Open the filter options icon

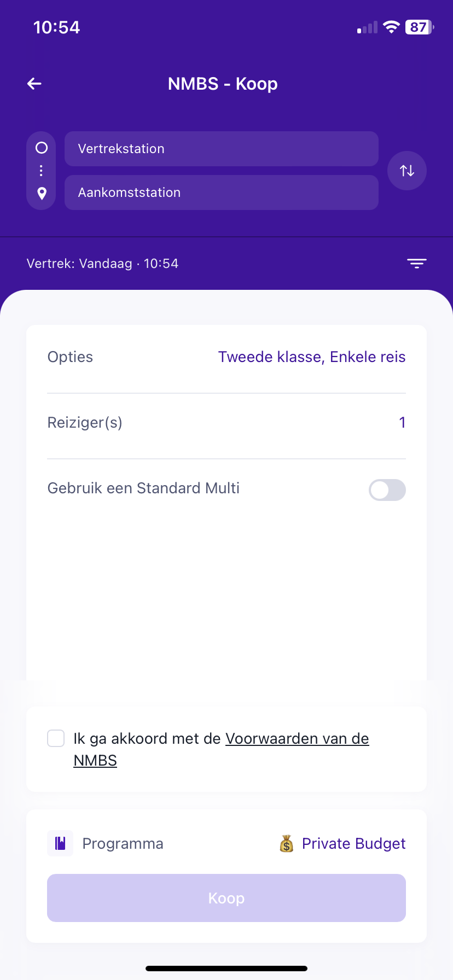[x=416, y=264]
